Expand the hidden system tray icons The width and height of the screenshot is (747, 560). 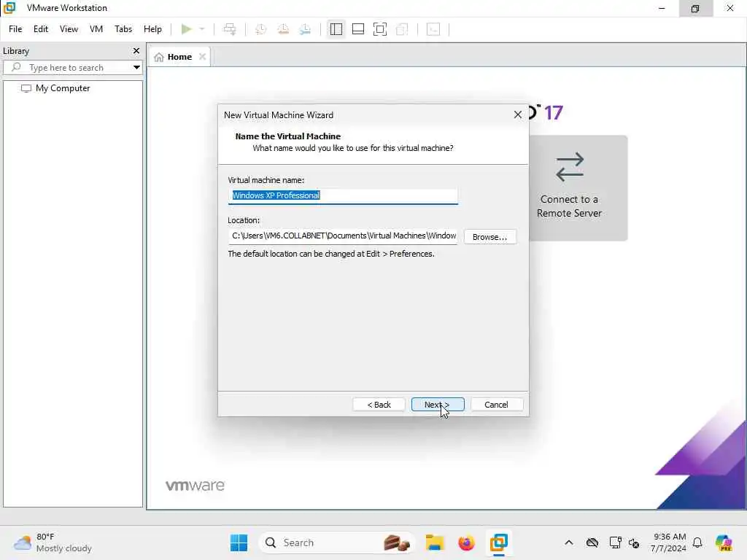[x=569, y=542]
